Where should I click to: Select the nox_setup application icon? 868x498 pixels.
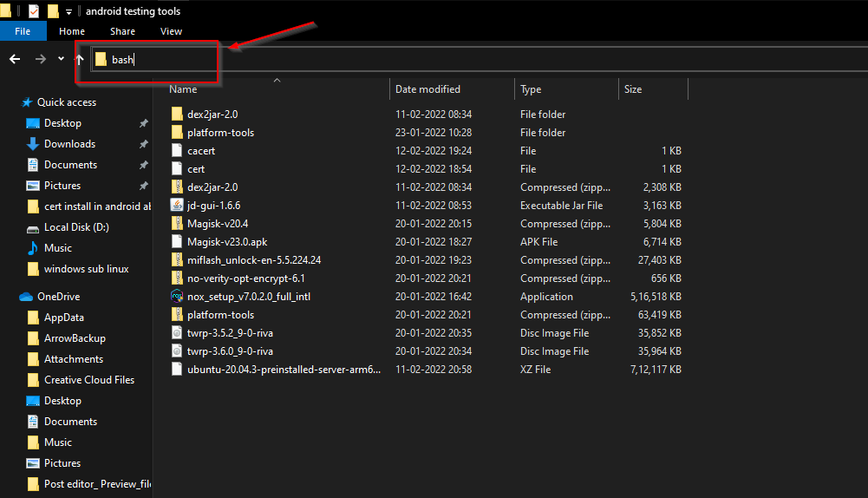[x=177, y=297]
